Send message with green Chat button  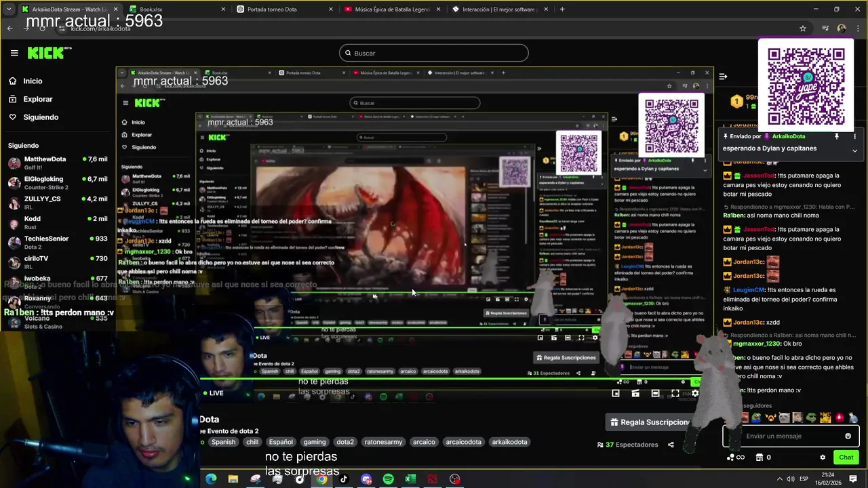(846, 457)
